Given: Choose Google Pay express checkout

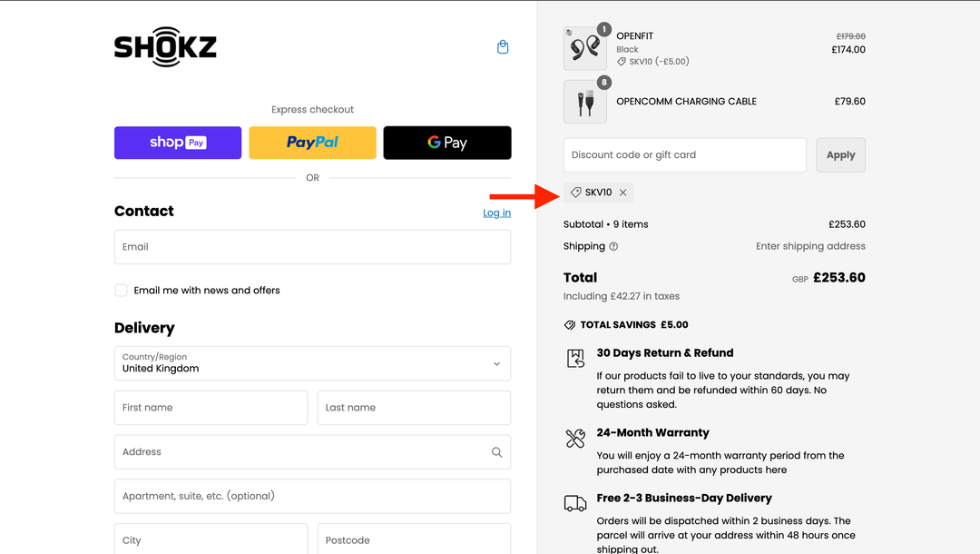Looking at the screenshot, I should [447, 143].
